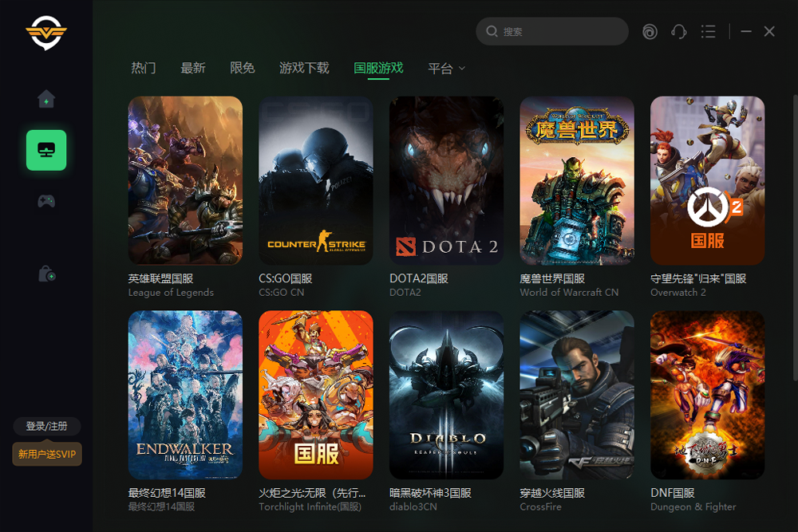Open the 穿越火线国服 CrossFire cover

(x=577, y=395)
